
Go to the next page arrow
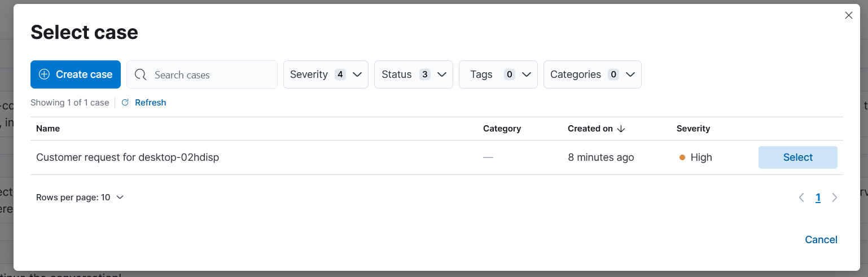pos(835,197)
